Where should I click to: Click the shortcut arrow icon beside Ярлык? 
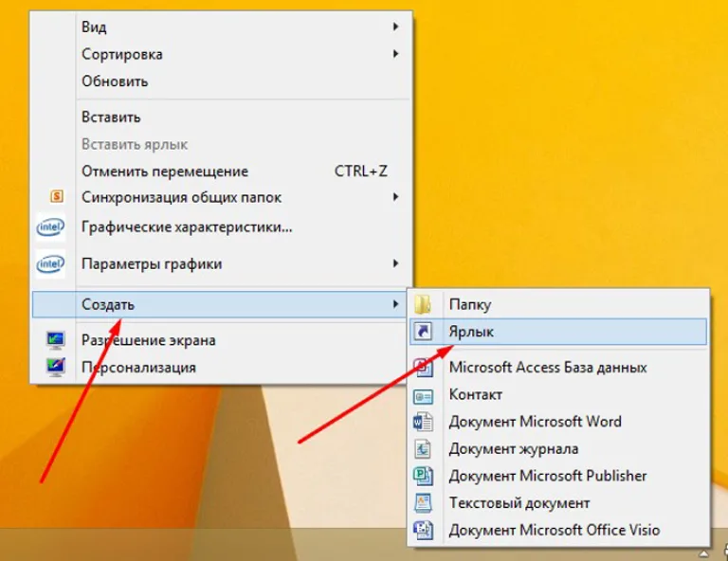click(x=423, y=332)
